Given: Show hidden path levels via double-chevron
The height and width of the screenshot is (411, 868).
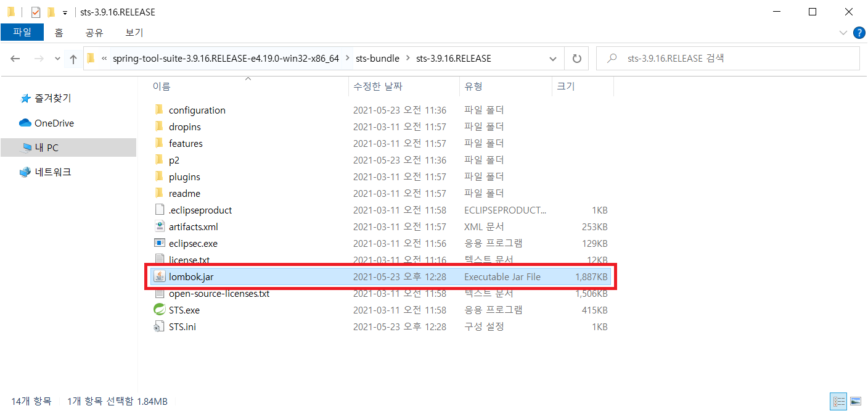Looking at the screenshot, I should 104,59.
